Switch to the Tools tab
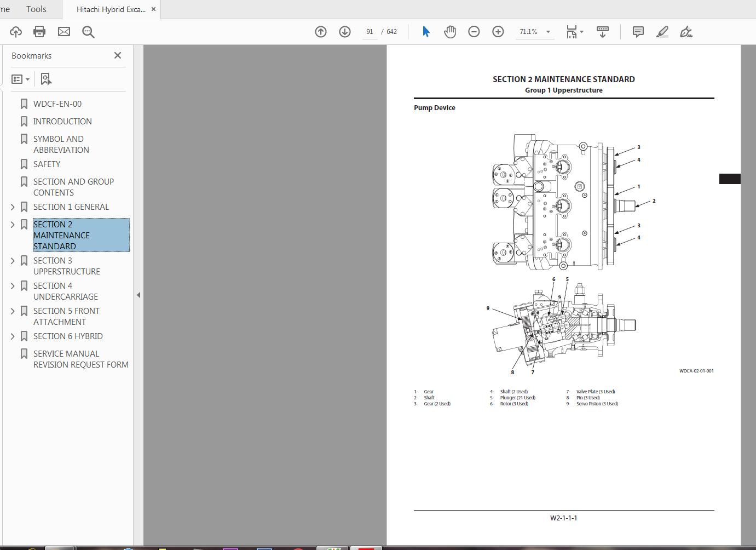This screenshot has height=550, width=756. tap(36, 9)
